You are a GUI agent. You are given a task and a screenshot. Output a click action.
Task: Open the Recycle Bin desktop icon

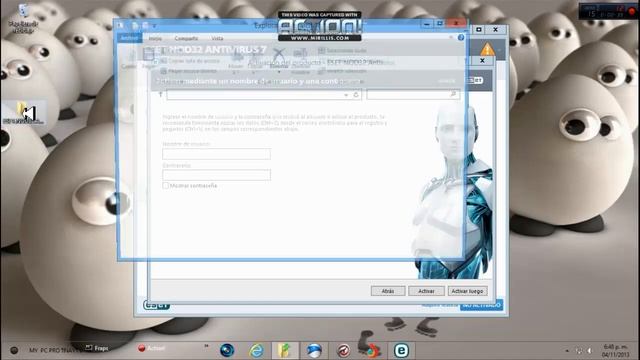[24, 18]
